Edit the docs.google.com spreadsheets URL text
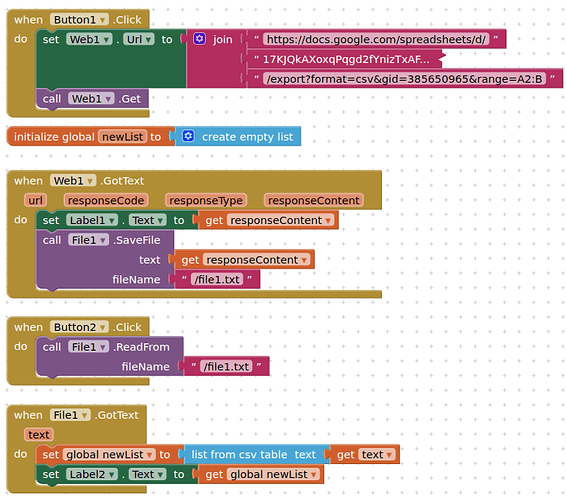This screenshot has height=500, width=567. tap(376, 39)
